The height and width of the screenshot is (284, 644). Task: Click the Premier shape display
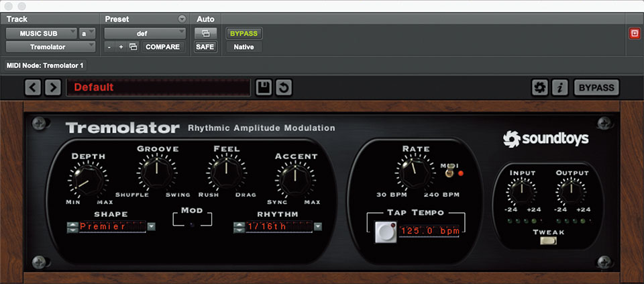(113, 226)
